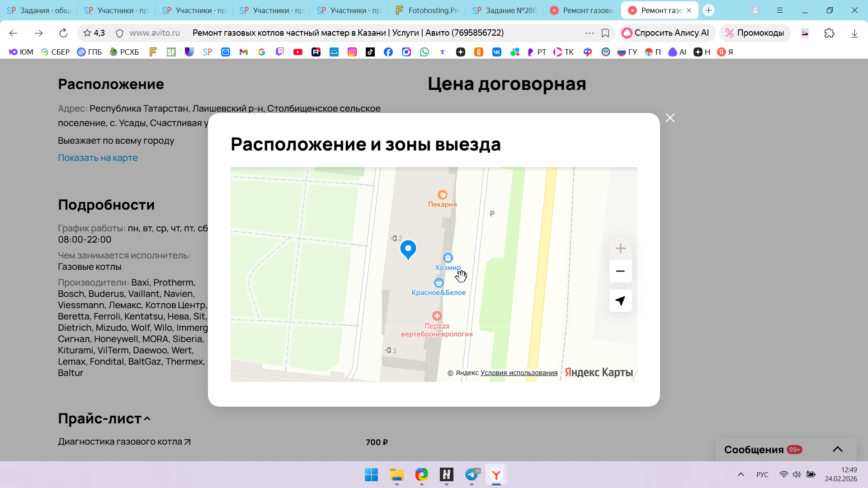
Task: Close the location popup dialog
Action: [x=670, y=118]
